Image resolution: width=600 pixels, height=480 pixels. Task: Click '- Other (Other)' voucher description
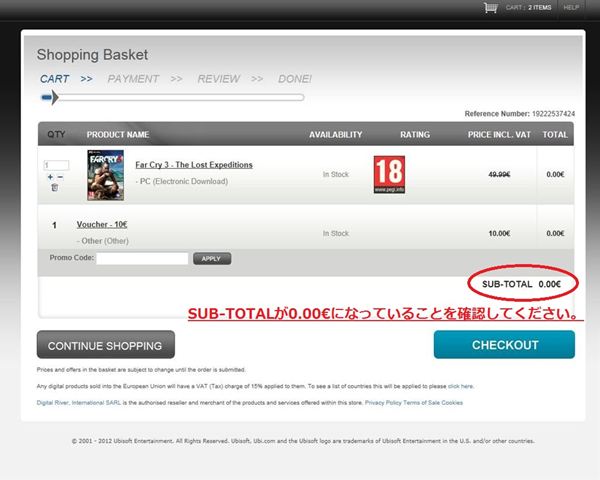coord(103,241)
